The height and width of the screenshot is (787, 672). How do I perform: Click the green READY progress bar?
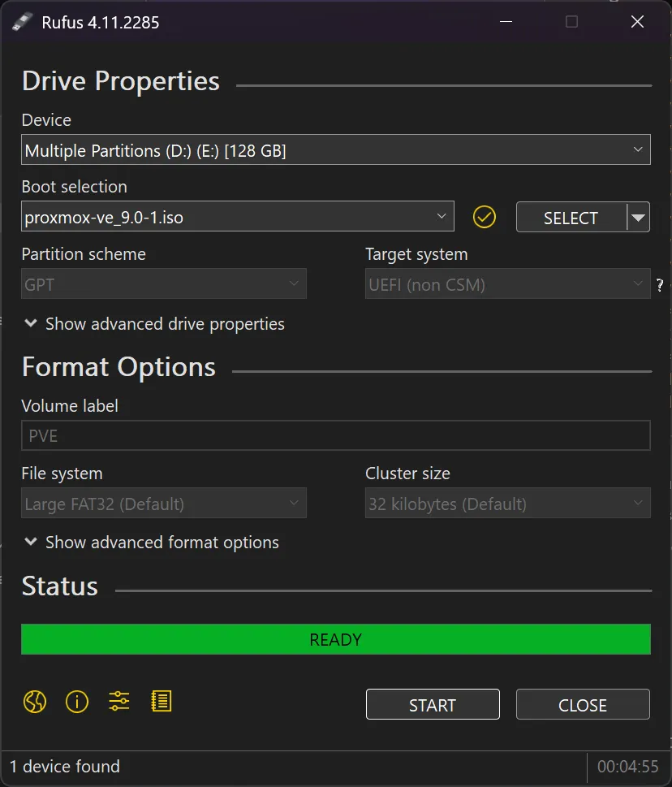click(x=335, y=639)
